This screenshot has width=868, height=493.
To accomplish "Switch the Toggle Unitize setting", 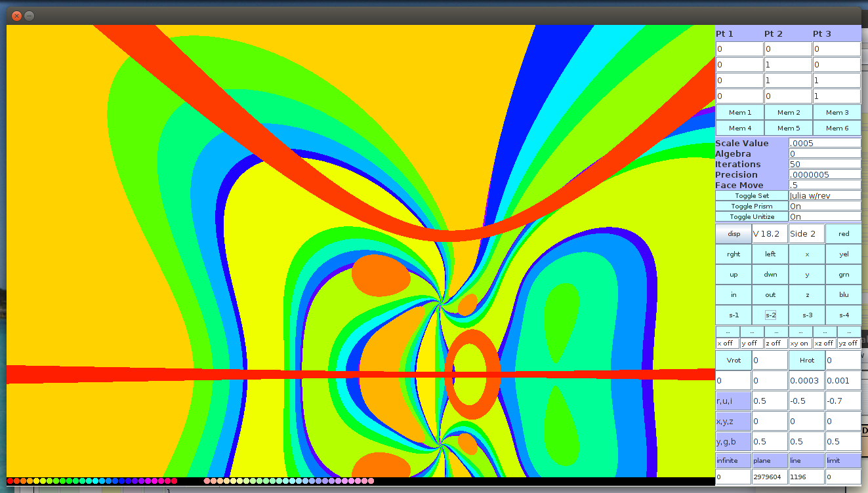I will pos(751,216).
